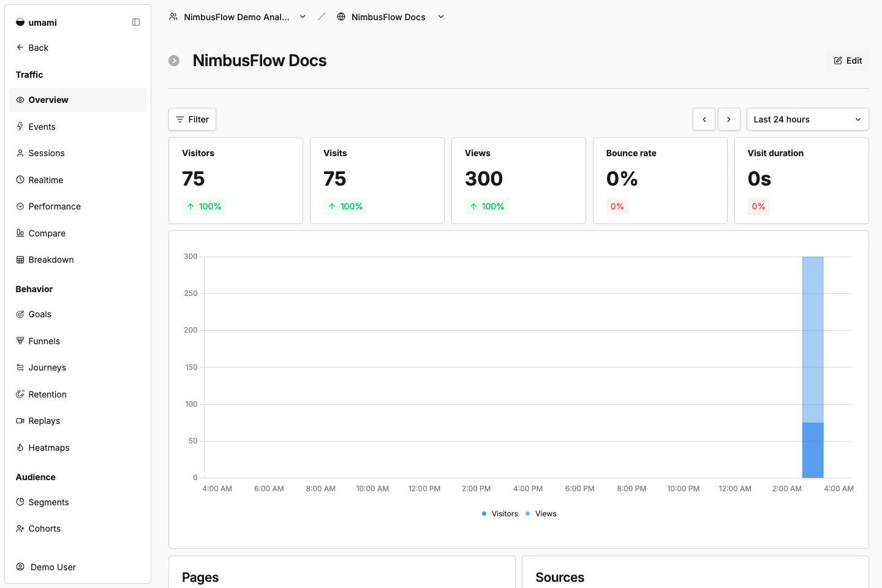
Task: Go back using the Back arrow
Action: pyautogui.click(x=20, y=47)
